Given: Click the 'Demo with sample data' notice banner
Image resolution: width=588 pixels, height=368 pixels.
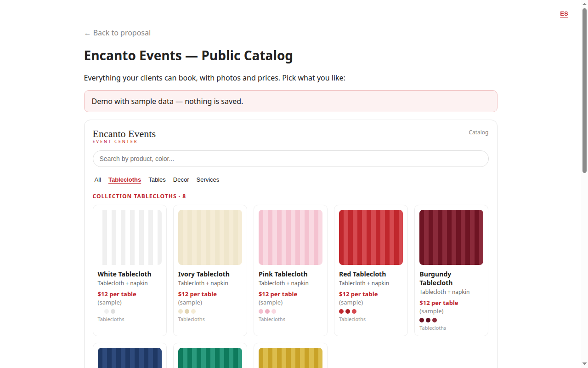Looking at the screenshot, I should tap(290, 101).
